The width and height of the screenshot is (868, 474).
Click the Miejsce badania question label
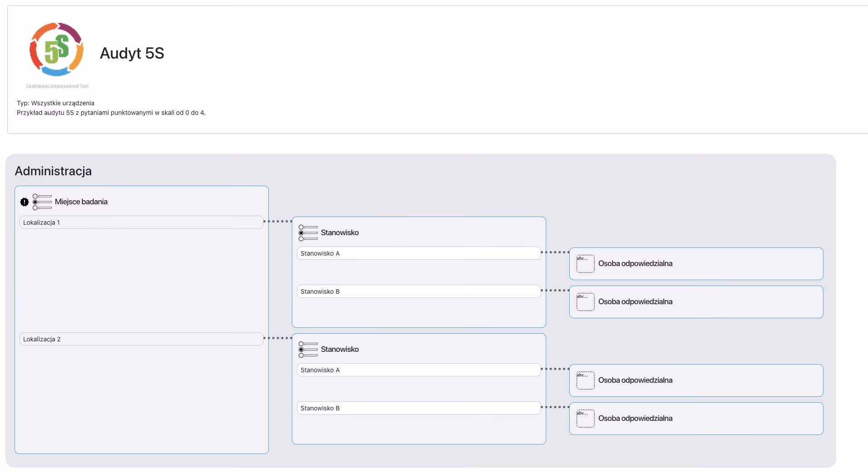tap(81, 202)
